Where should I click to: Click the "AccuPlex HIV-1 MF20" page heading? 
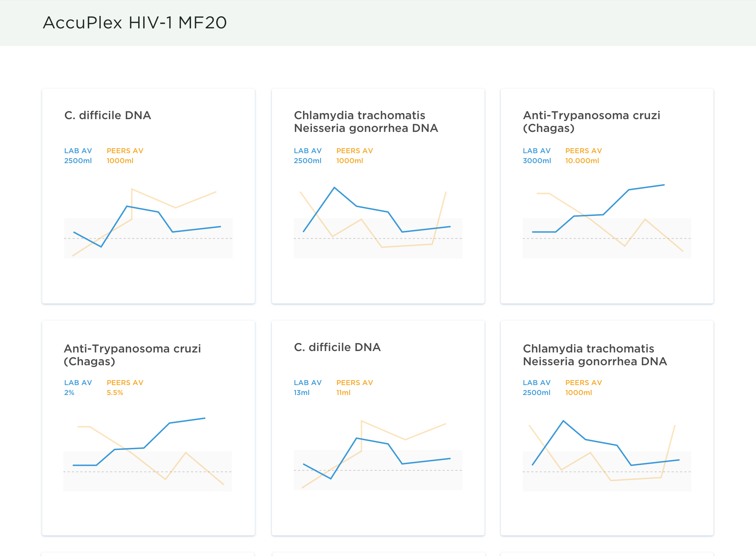click(x=135, y=23)
